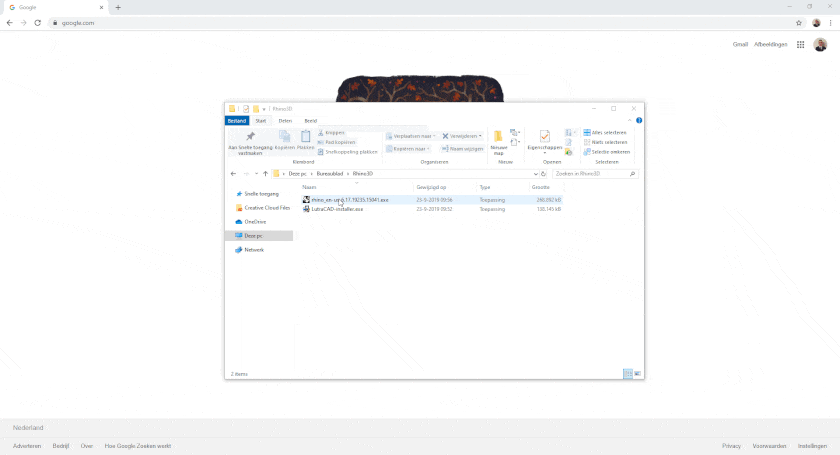Image resolution: width=840 pixels, height=455 pixels.
Task: Pin to Snelle toegang in ribbon
Action: 250,143
